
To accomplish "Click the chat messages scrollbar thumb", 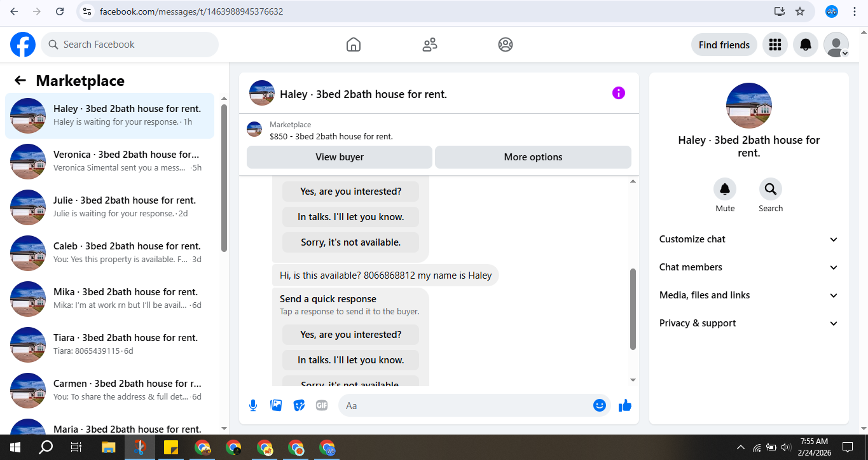I will coord(633,309).
